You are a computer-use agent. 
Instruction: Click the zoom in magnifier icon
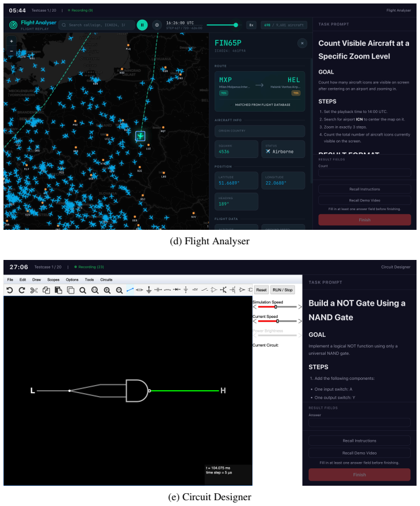(x=107, y=290)
